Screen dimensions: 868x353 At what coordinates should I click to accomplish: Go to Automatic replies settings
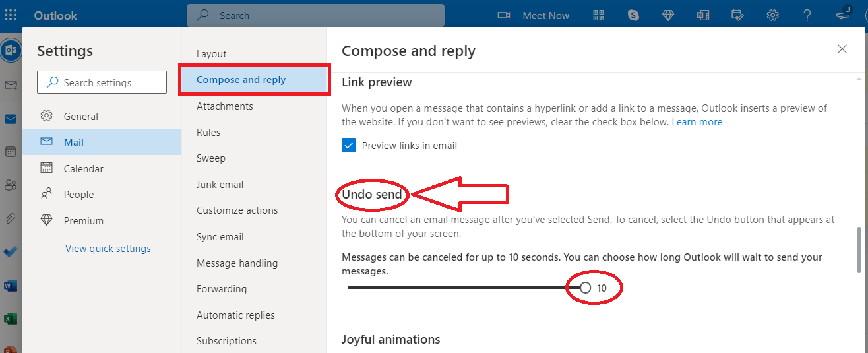(x=235, y=315)
